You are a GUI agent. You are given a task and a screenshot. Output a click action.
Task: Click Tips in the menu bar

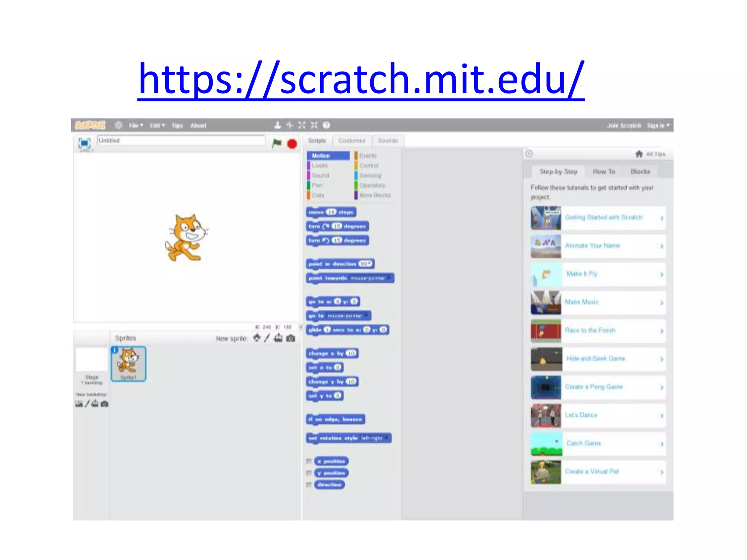(177, 125)
